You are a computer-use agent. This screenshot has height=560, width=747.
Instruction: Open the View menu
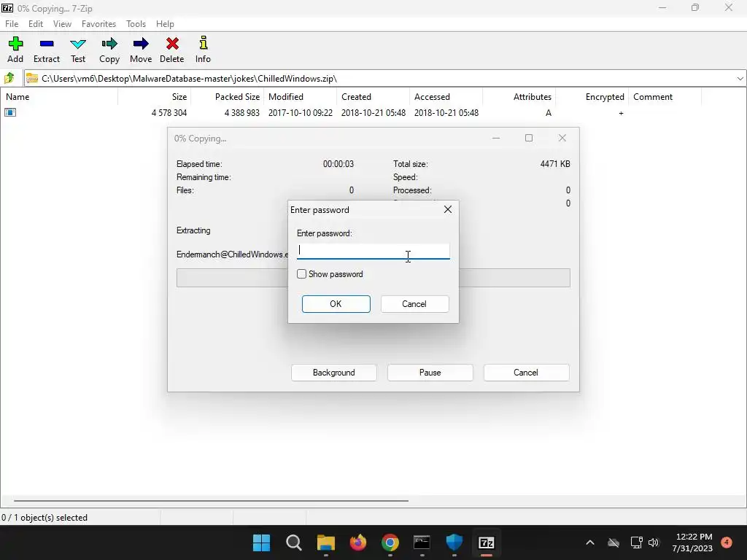click(x=62, y=24)
